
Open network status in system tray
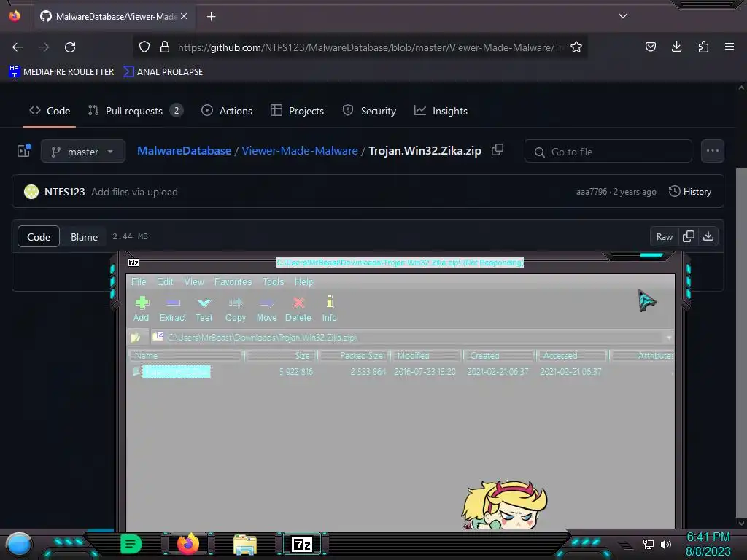[x=648, y=544]
